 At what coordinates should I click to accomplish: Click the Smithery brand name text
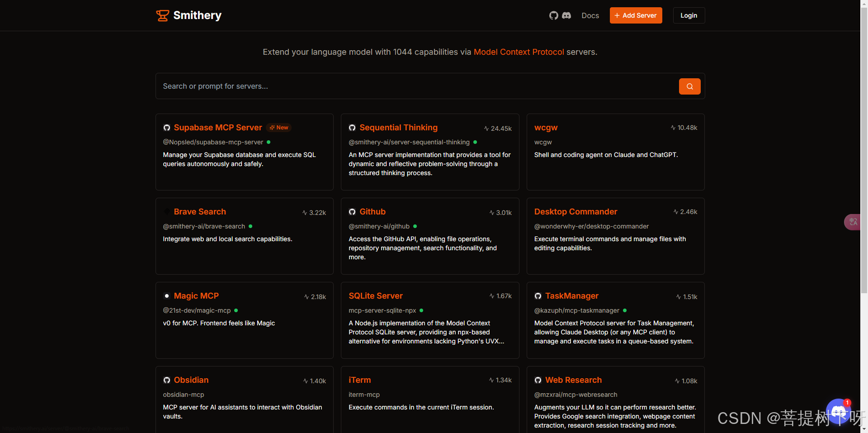198,15
